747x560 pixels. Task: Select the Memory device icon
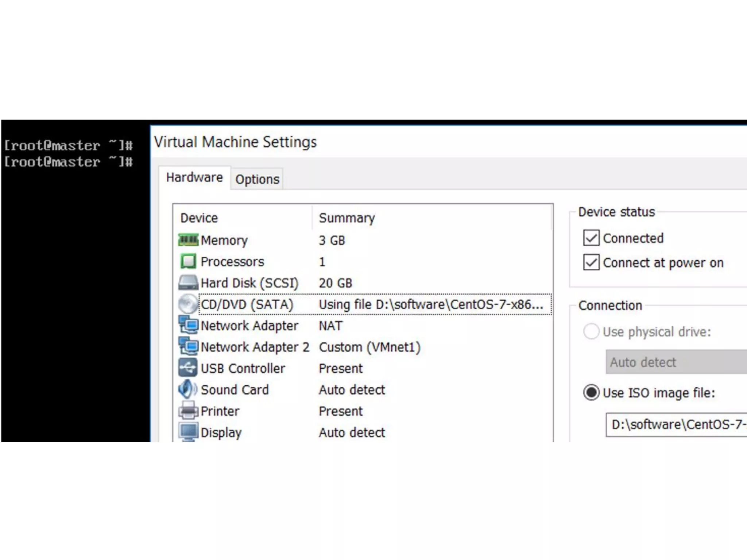pos(188,240)
